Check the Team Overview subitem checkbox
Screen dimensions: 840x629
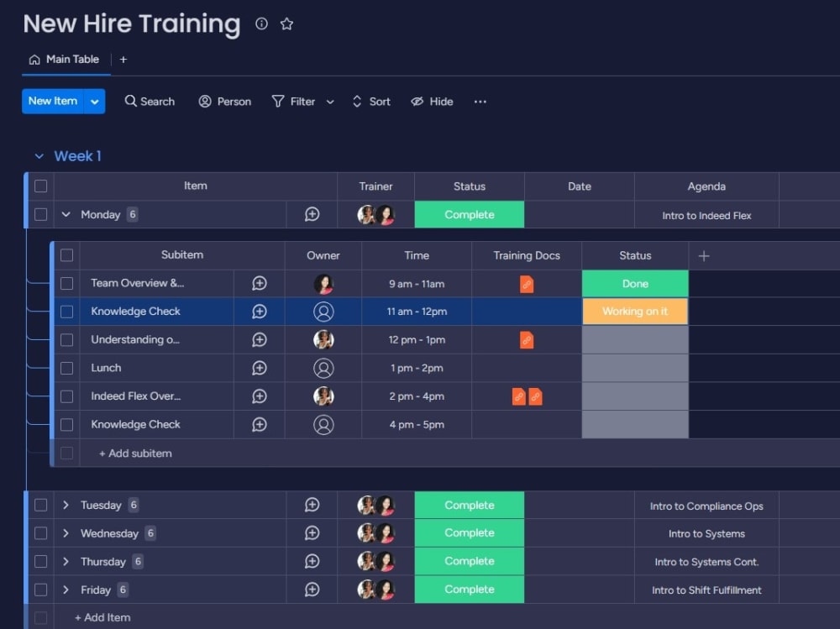coord(67,283)
